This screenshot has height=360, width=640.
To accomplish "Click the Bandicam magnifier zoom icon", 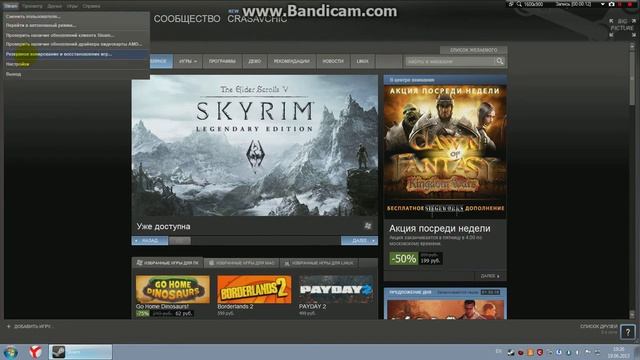I will pos(519,4).
